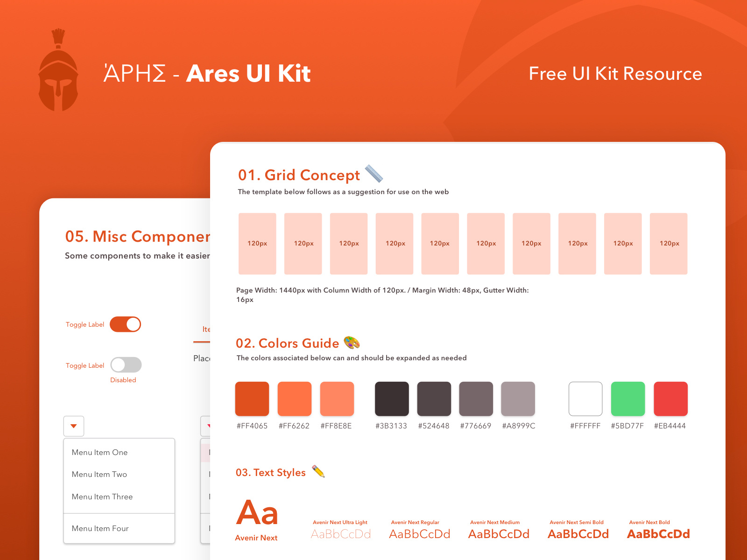Click the '05. Misc Components' heading
747x560 pixels.
coord(138,237)
